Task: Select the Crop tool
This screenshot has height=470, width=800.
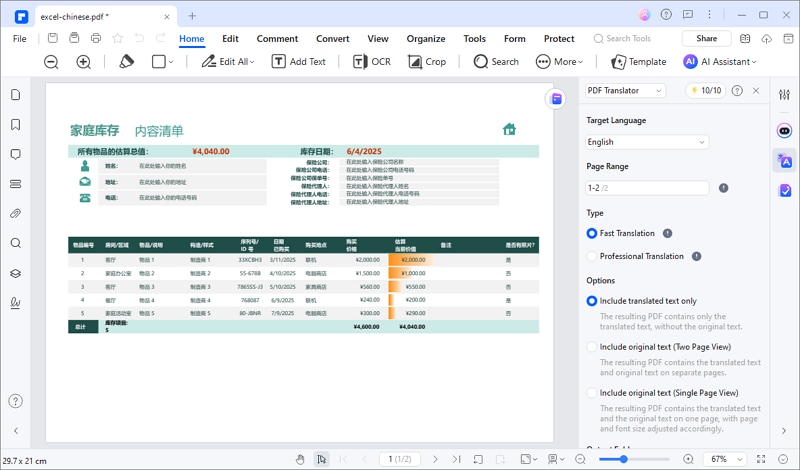Action: (427, 62)
